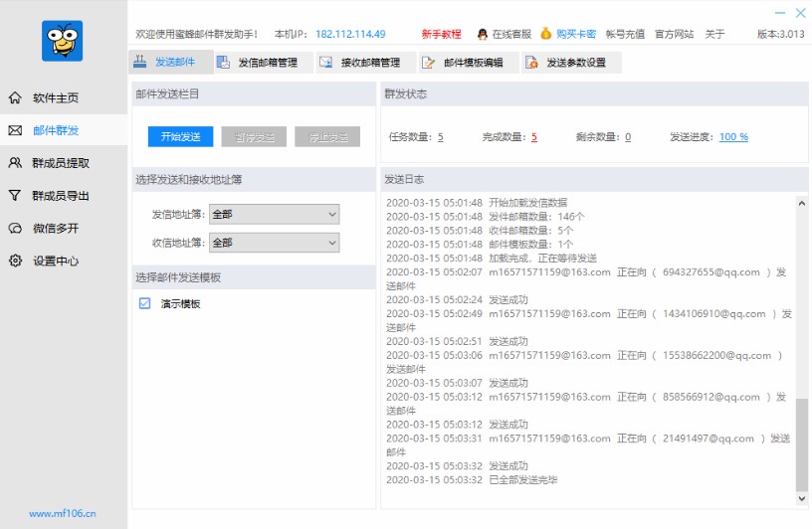Click the 开始发送 button
Viewport: 812px width, 529px height.
180,136
